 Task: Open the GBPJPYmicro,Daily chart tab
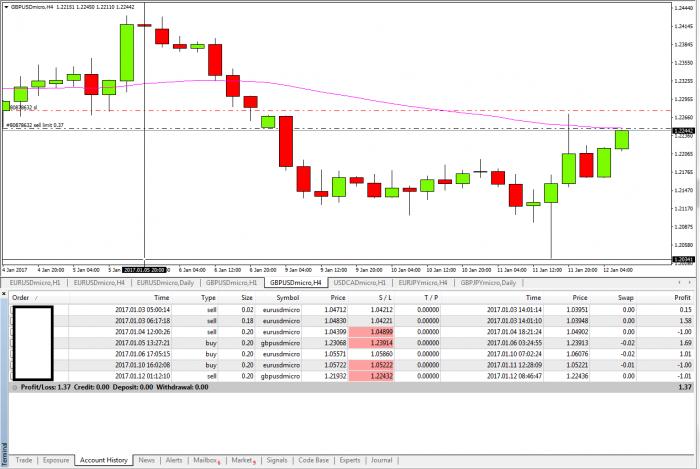pos(488,283)
